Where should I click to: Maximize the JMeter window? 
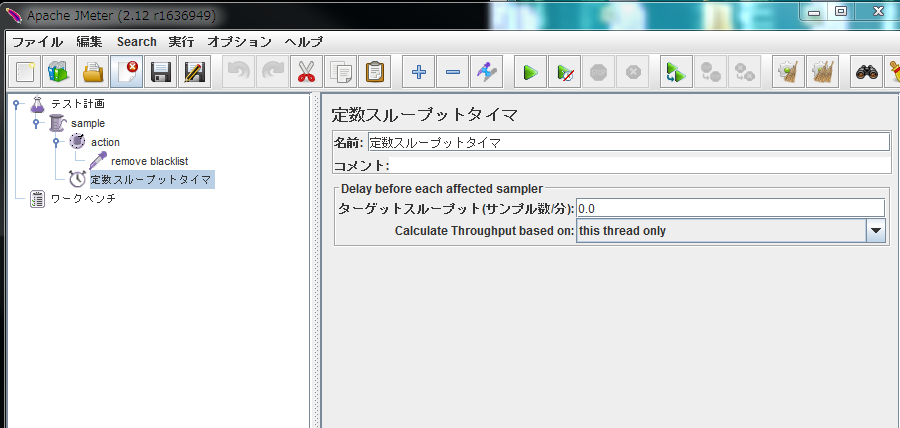coord(841,11)
